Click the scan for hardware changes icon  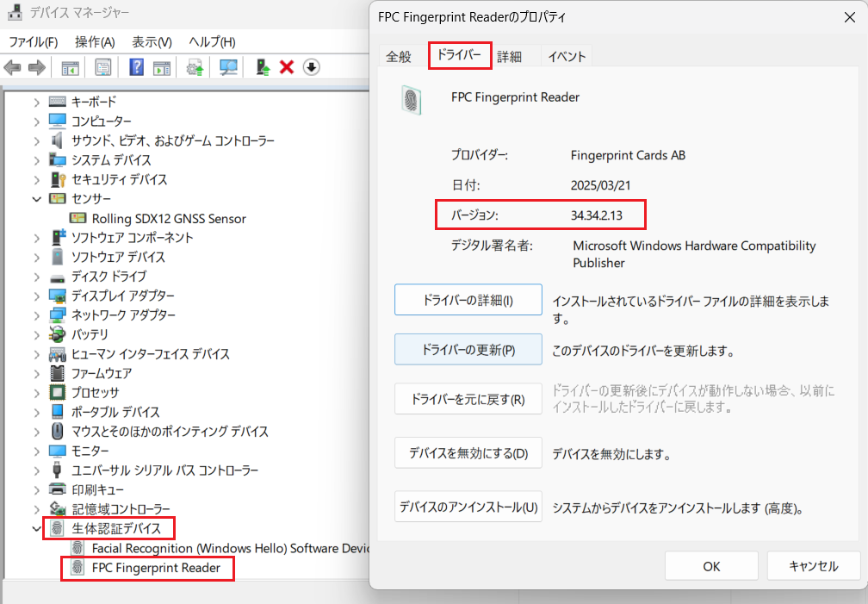[x=228, y=67]
